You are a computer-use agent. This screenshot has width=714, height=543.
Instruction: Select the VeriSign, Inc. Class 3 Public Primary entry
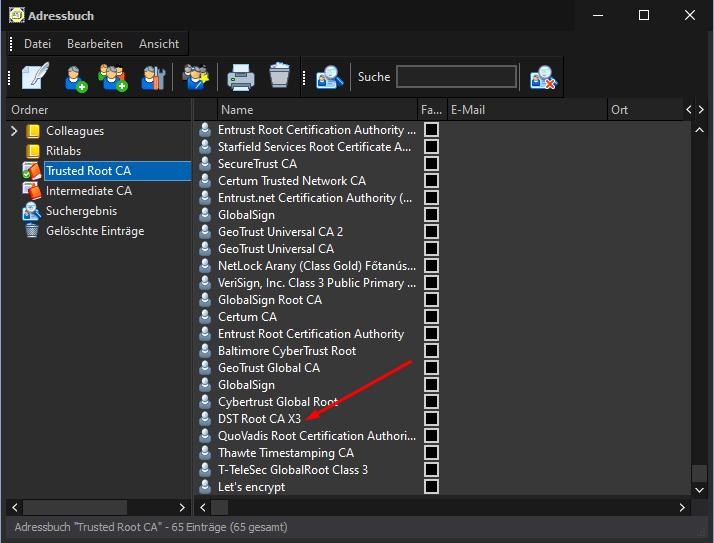[316, 282]
